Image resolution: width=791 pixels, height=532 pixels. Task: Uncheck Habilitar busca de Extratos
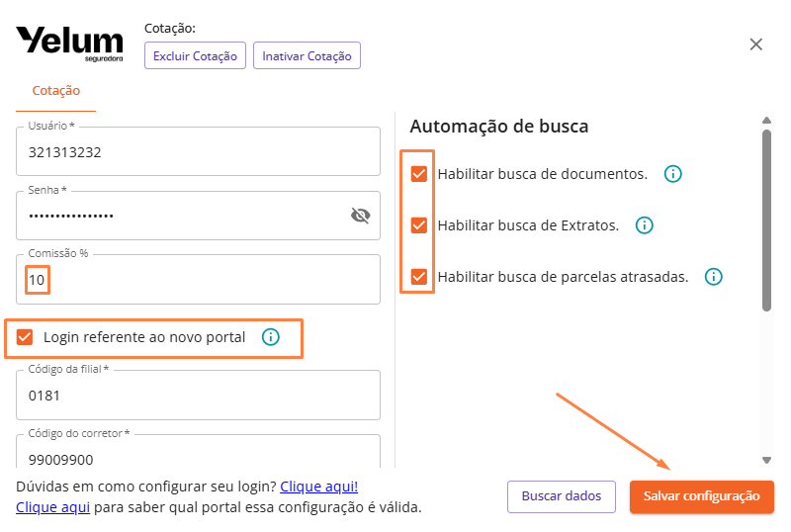(419, 225)
